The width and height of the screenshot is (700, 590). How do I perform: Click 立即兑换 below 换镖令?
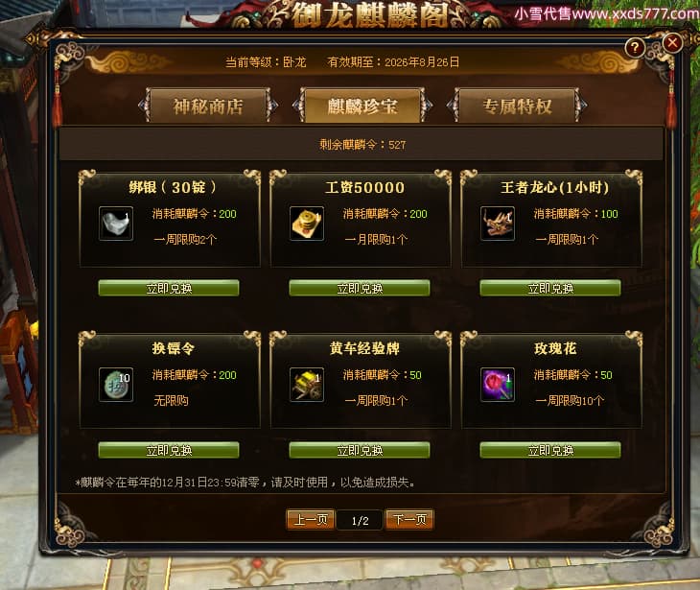coord(169,450)
